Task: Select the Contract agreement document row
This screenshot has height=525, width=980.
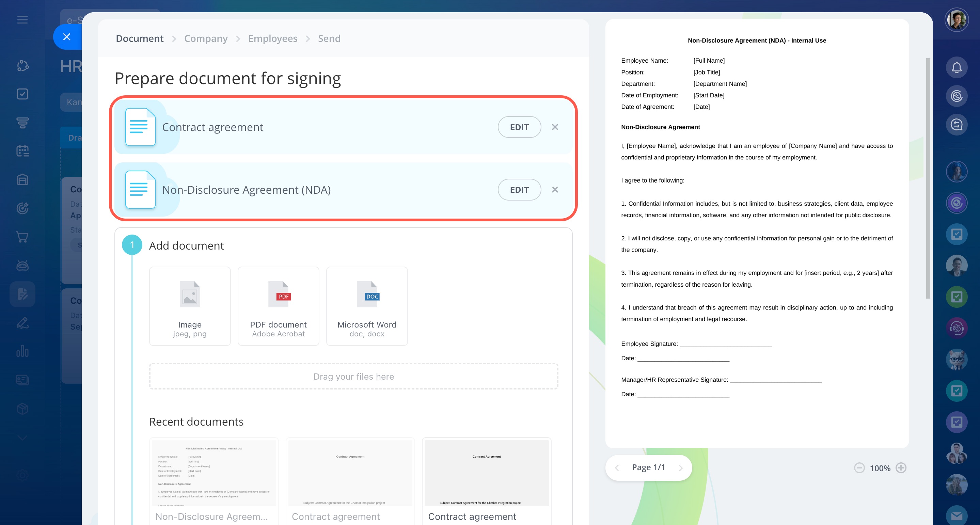Action: point(343,127)
